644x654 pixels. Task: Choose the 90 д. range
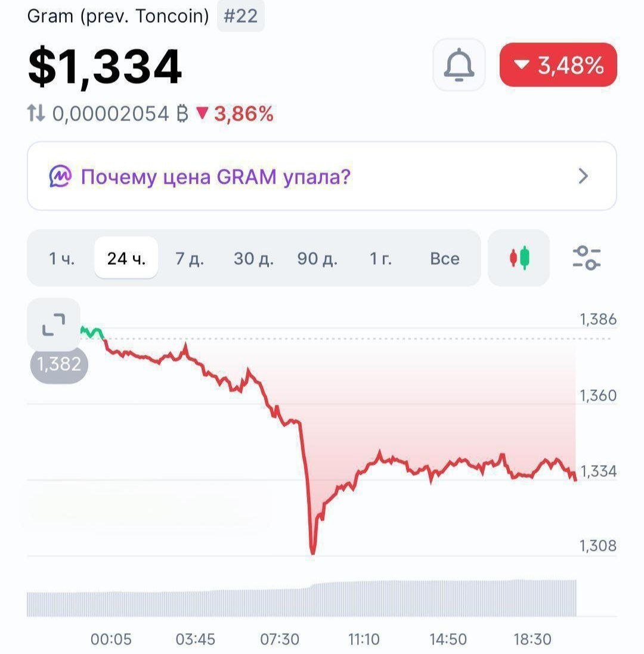pos(317,258)
